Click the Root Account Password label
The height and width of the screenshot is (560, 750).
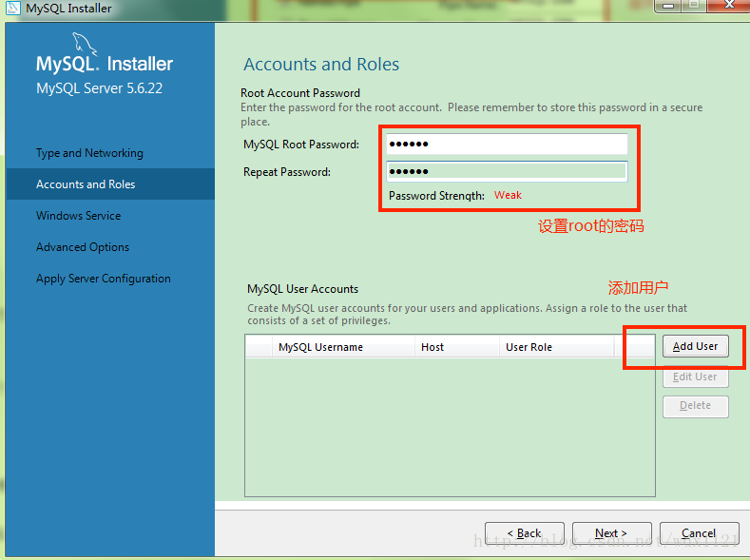(x=300, y=93)
